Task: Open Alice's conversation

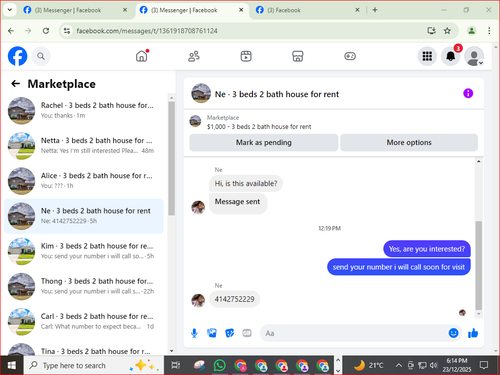Action: (x=84, y=181)
